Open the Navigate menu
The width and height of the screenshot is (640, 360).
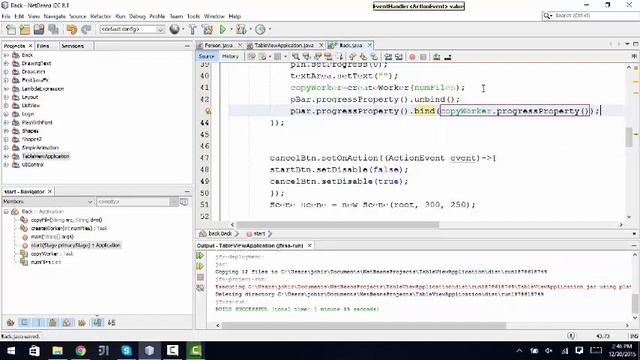55,16
